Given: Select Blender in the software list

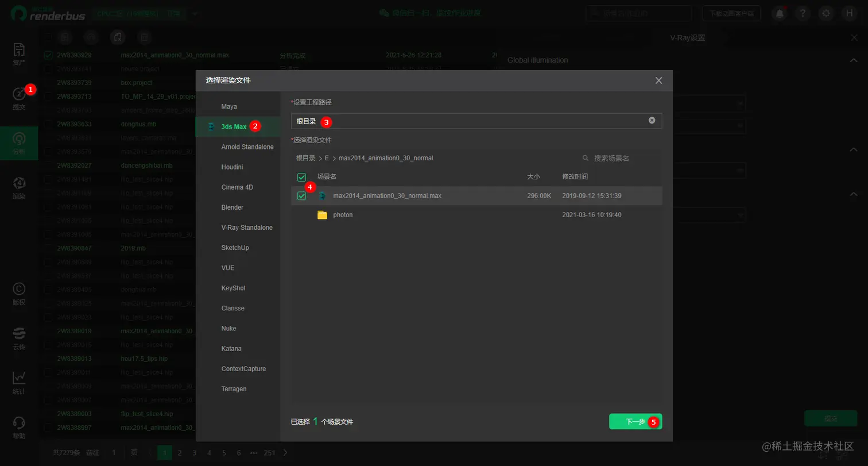Looking at the screenshot, I should 238,207.
